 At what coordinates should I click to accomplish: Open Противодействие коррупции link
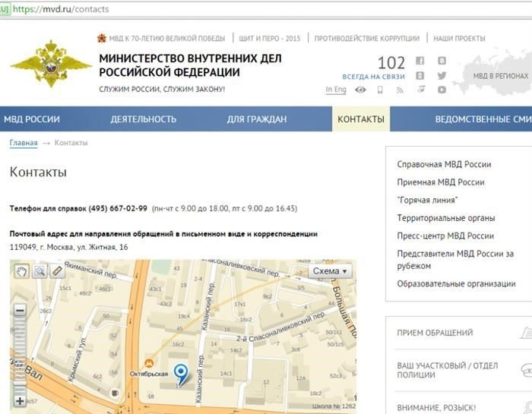pos(367,38)
